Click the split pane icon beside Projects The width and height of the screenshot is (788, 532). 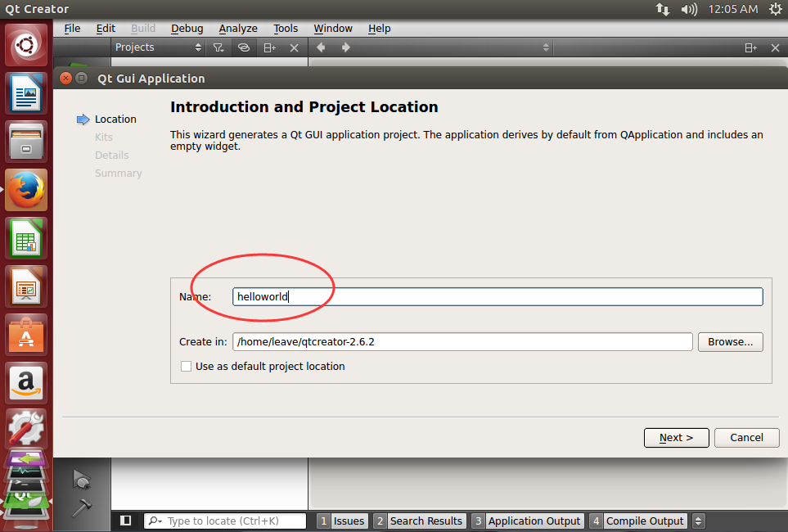click(x=270, y=47)
